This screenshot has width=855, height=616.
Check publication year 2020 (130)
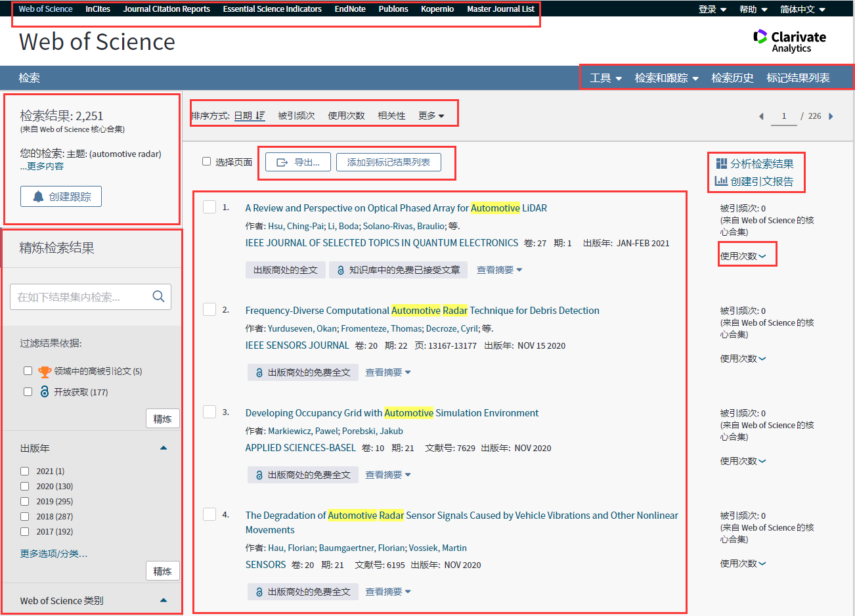(x=24, y=486)
